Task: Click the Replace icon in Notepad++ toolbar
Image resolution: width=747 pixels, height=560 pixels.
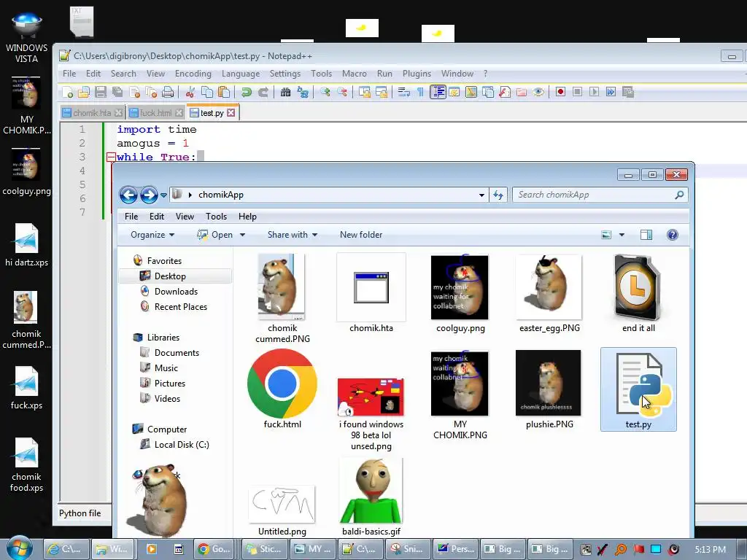Action: [x=303, y=92]
